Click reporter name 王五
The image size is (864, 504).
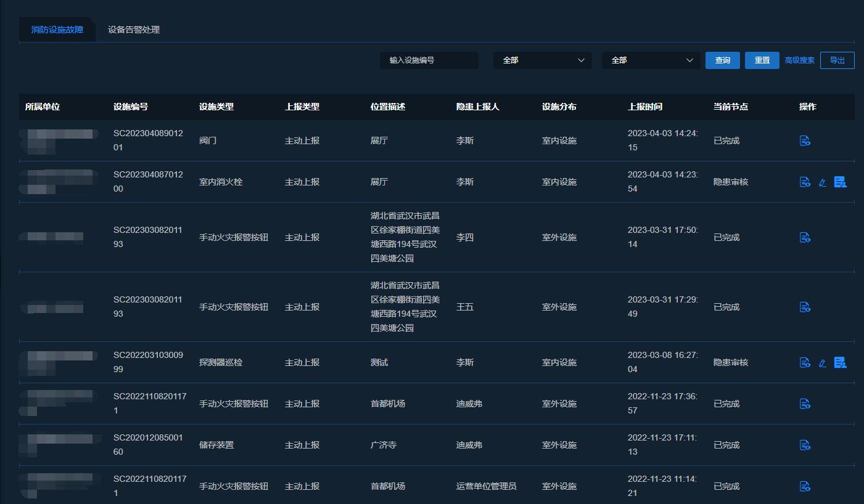point(465,307)
